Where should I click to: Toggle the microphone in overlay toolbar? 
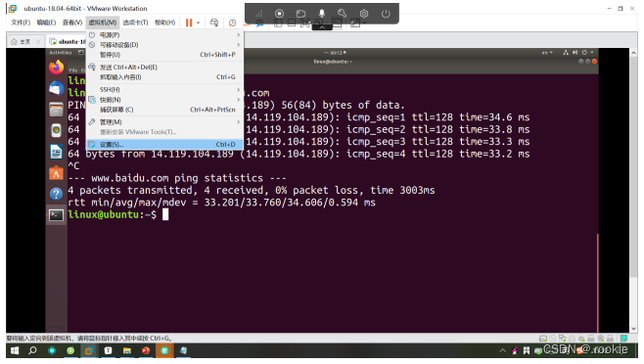[x=322, y=14]
